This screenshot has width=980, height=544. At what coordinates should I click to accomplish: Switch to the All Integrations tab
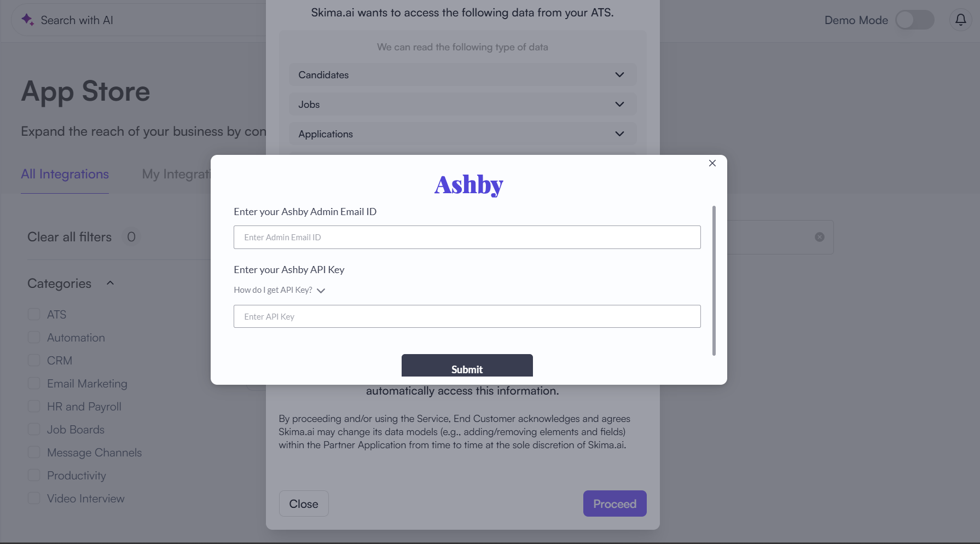65,174
